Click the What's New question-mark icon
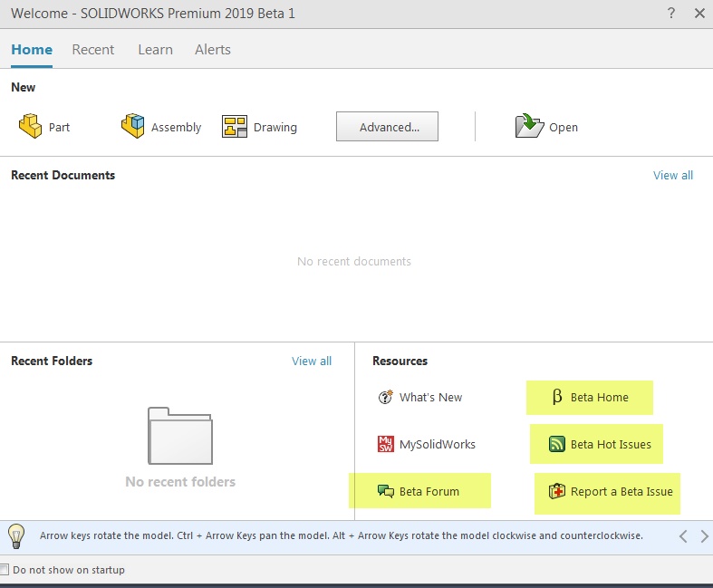 (x=385, y=397)
